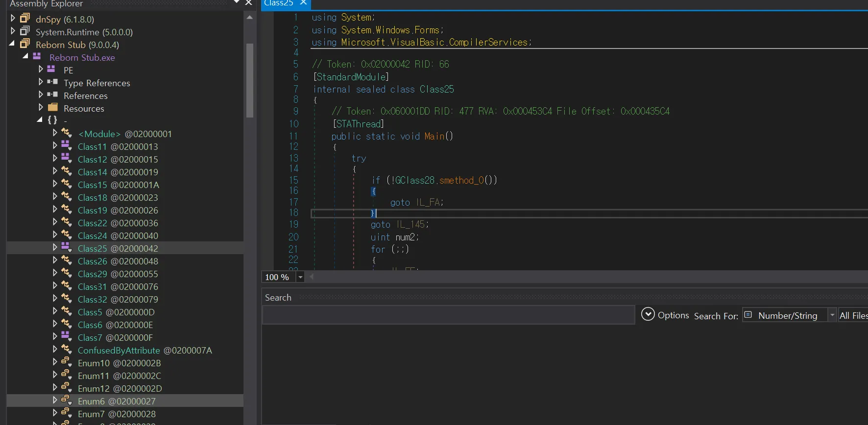Screen dimensions: 868x425
Task: Click the Class11 class icon
Action: pyautogui.click(x=67, y=146)
